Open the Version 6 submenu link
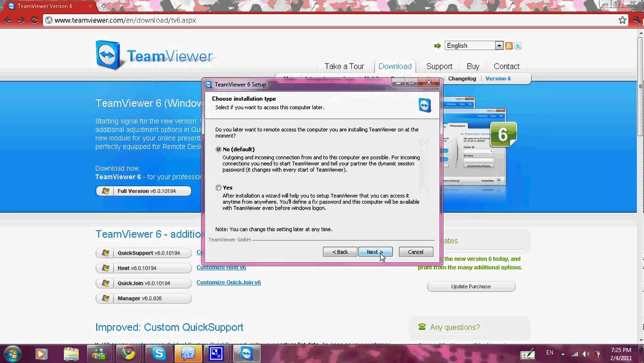The height and width of the screenshot is (363, 644). tap(498, 79)
